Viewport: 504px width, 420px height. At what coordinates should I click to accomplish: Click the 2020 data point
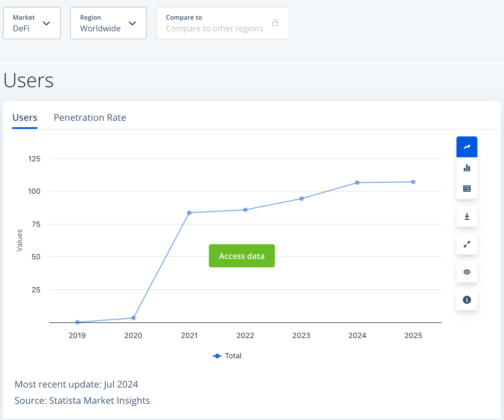coord(134,318)
